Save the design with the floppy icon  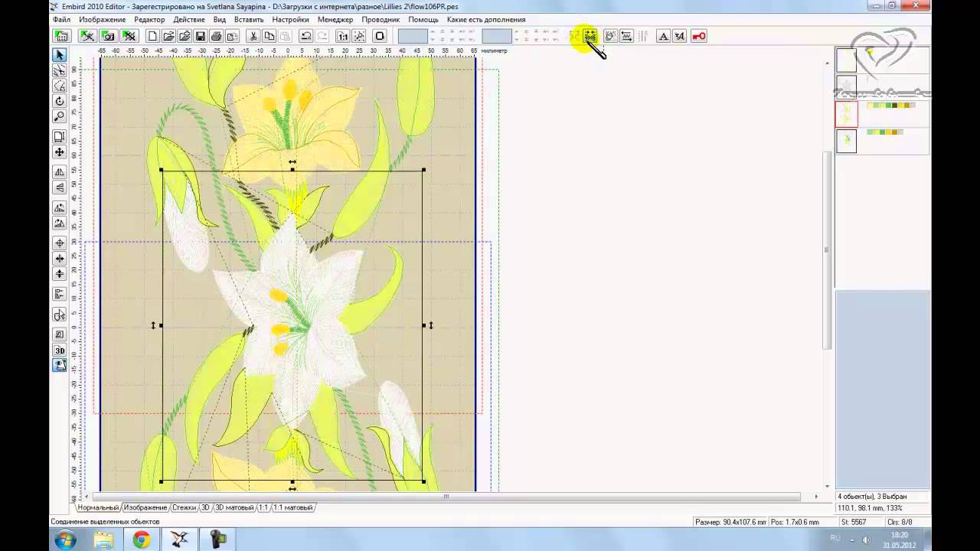[201, 36]
